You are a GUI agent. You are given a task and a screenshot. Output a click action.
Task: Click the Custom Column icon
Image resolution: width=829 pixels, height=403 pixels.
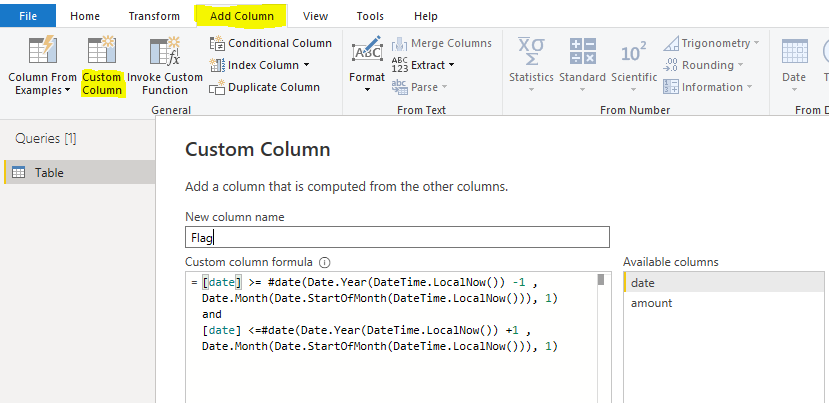[101, 52]
